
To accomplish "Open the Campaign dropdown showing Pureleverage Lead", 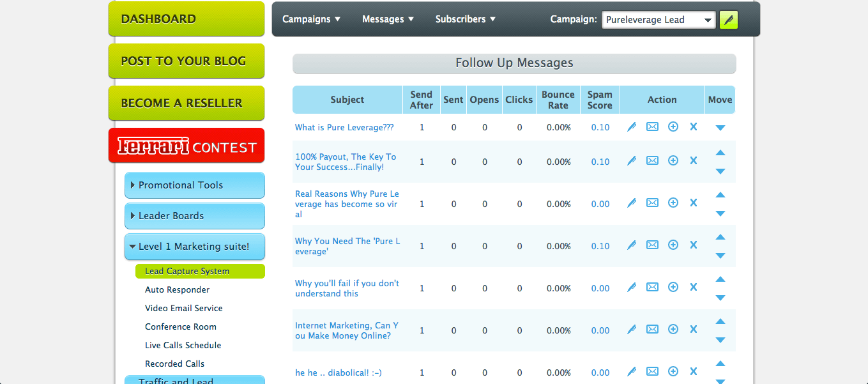I will coord(659,20).
